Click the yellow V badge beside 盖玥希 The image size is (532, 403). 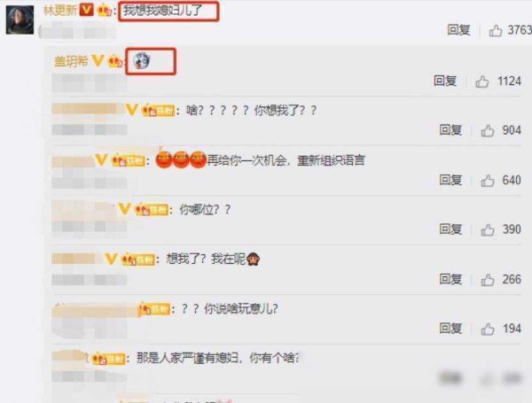point(98,61)
